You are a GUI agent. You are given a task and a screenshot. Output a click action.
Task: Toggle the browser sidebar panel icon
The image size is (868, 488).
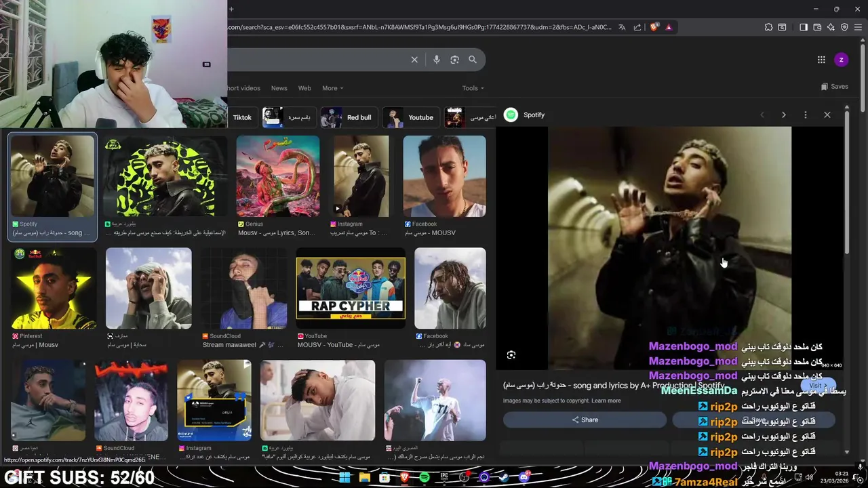(804, 27)
